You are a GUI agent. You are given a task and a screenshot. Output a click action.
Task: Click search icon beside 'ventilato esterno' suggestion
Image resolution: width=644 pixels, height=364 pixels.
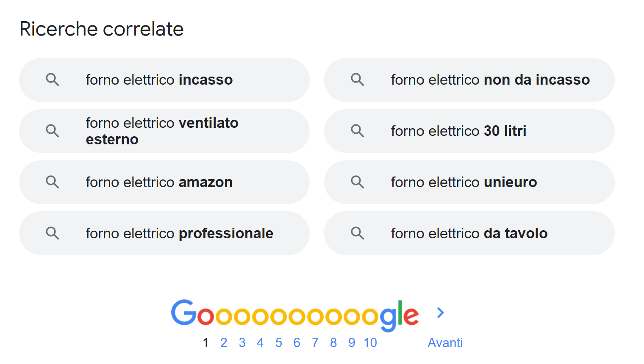53,131
